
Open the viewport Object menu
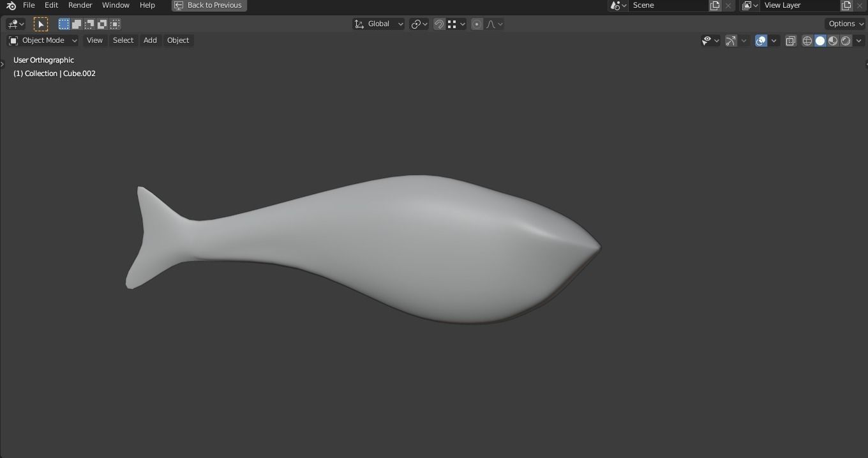pos(178,40)
